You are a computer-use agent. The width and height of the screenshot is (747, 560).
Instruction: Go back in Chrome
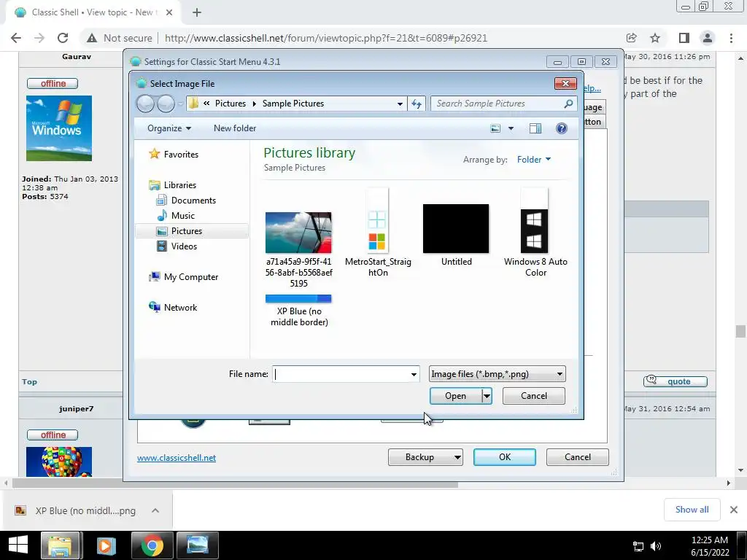click(x=16, y=38)
